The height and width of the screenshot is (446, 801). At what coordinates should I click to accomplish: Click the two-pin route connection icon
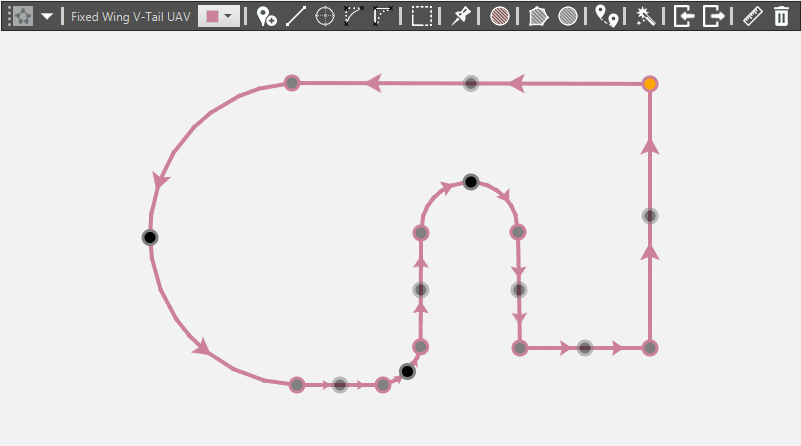tap(607, 16)
